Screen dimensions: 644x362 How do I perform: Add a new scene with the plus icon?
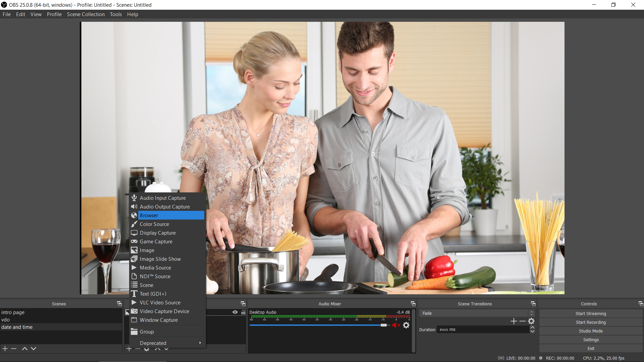click(x=5, y=349)
